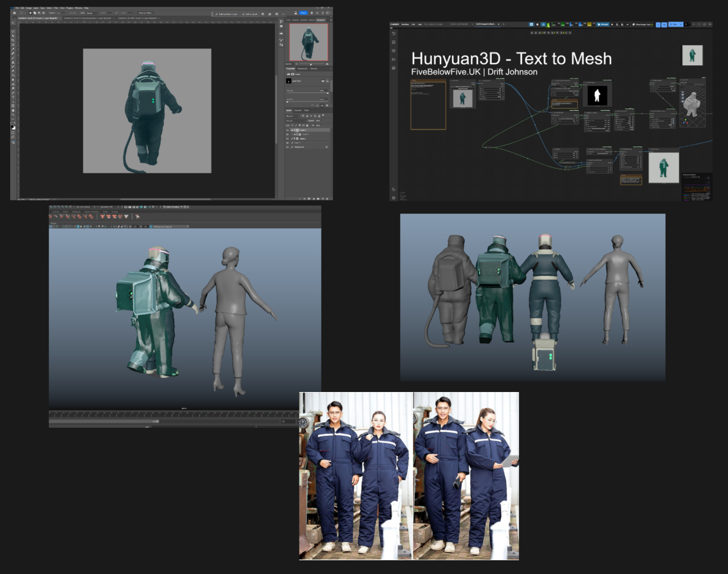Switch to the Channels tab
Image resolution: width=728 pixels, height=574 pixels.
click(x=298, y=111)
